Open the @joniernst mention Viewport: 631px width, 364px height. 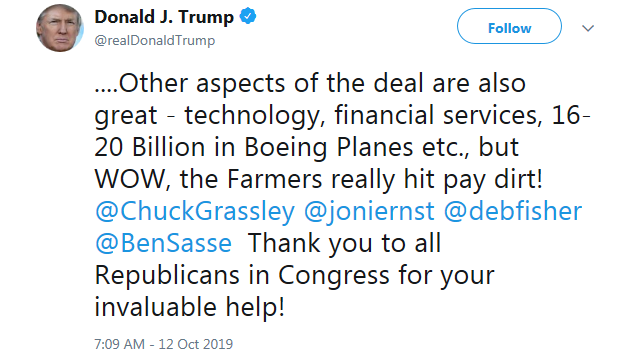[x=369, y=212]
